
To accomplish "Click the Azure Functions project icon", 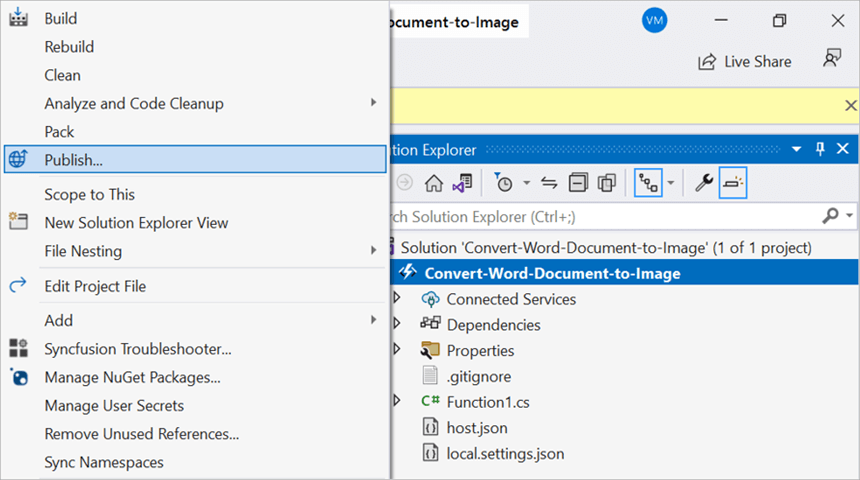I will tap(408, 272).
